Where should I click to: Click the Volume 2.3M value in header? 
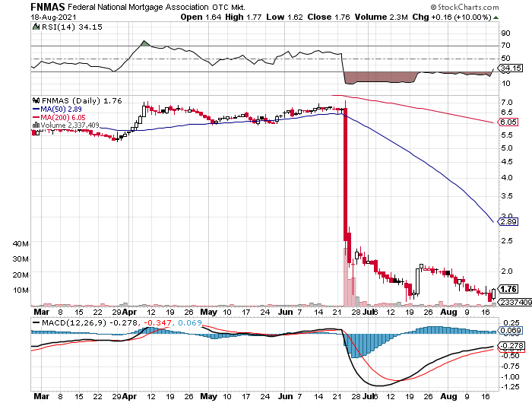pyautogui.click(x=381, y=17)
